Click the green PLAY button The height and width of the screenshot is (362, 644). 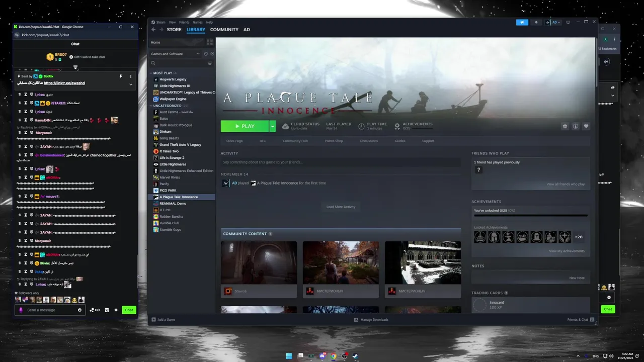coord(245,126)
